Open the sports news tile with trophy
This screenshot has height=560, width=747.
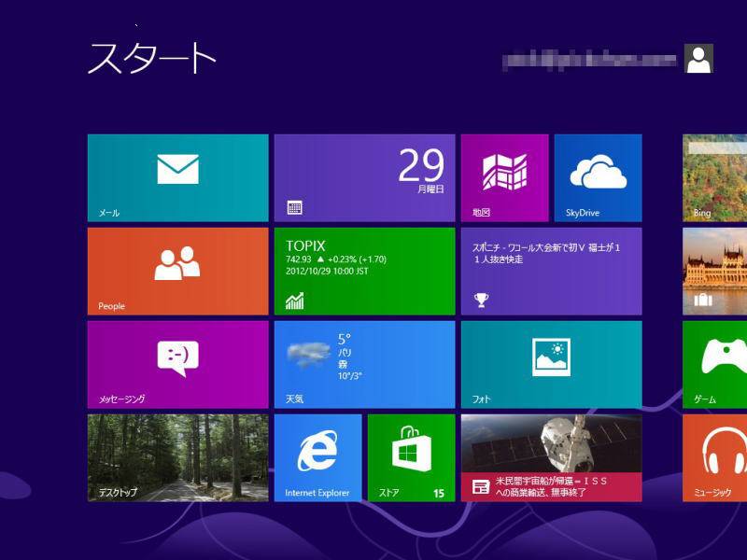[x=551, y=271]
